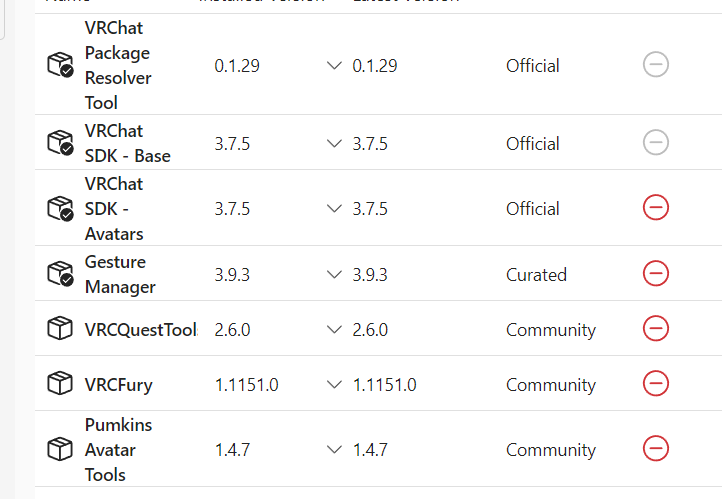722x499 pixels.
Task: Click the VRCQuestTools package icon
Action: (x=60, y=329)
